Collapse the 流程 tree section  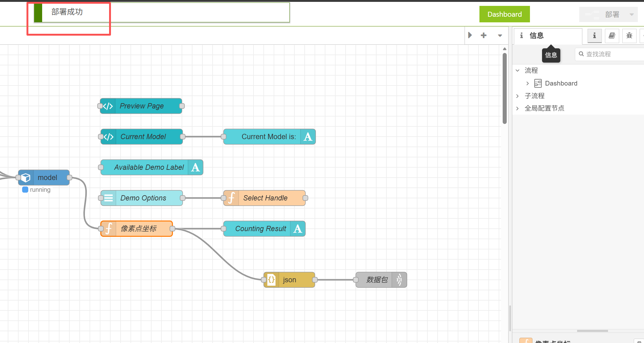pos(518,71)
